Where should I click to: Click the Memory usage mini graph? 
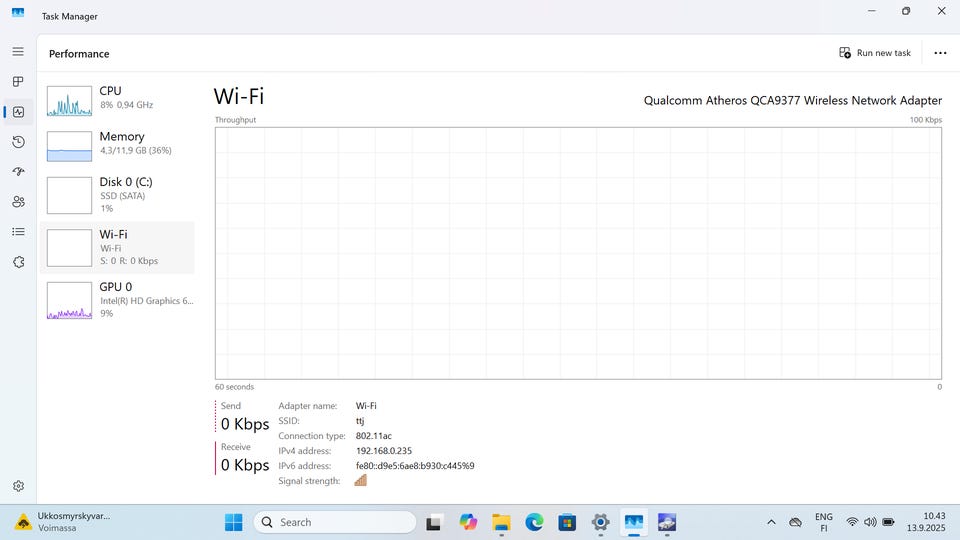coord(69,146)
